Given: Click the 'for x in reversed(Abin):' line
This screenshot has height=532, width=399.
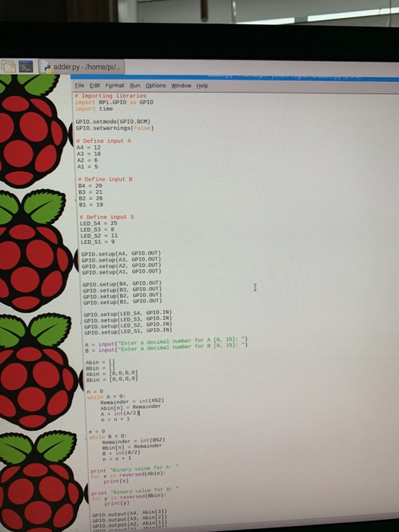Looking at the screenshot, I should pyautogui.click(x=128, y=475).
